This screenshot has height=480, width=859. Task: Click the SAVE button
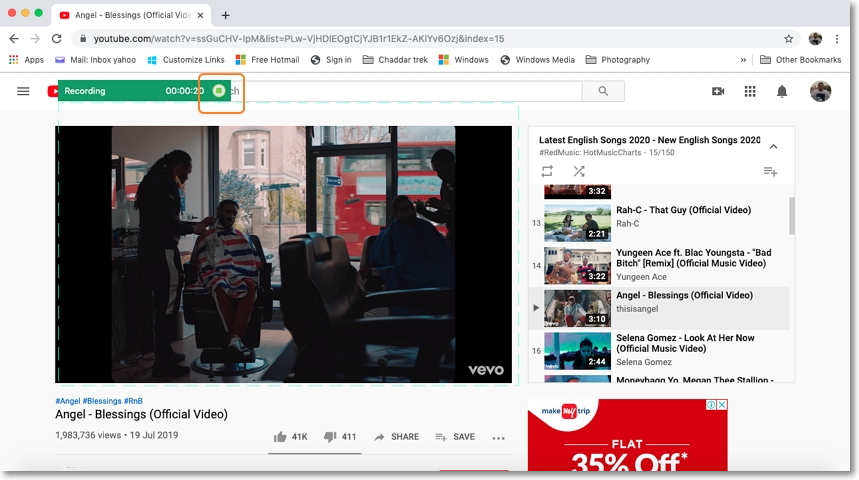pyautogui.click(x=455, y=437)
